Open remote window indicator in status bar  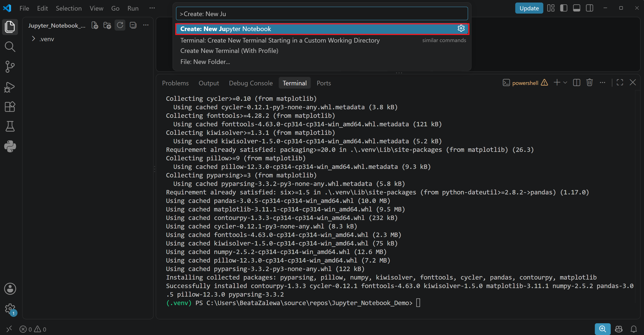(9, 329)
